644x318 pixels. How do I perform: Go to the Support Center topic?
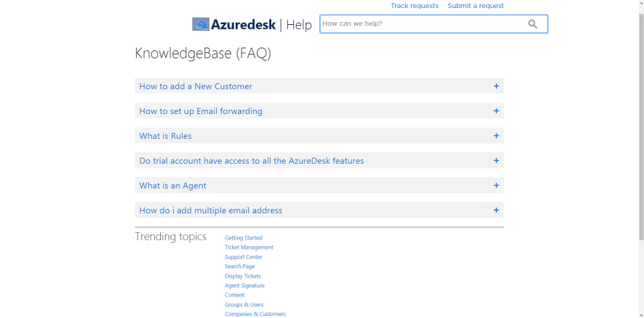pos(243,257)
